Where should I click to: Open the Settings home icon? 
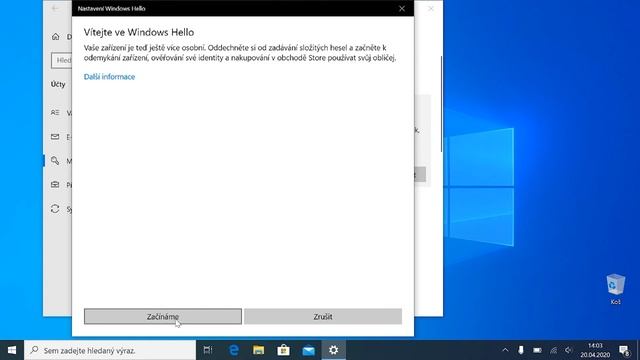click(56, 37)
